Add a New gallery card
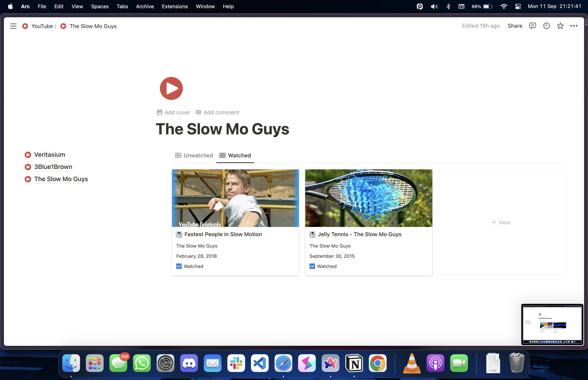The width and height of the screenshot is (588, 380). click(501, 222)
